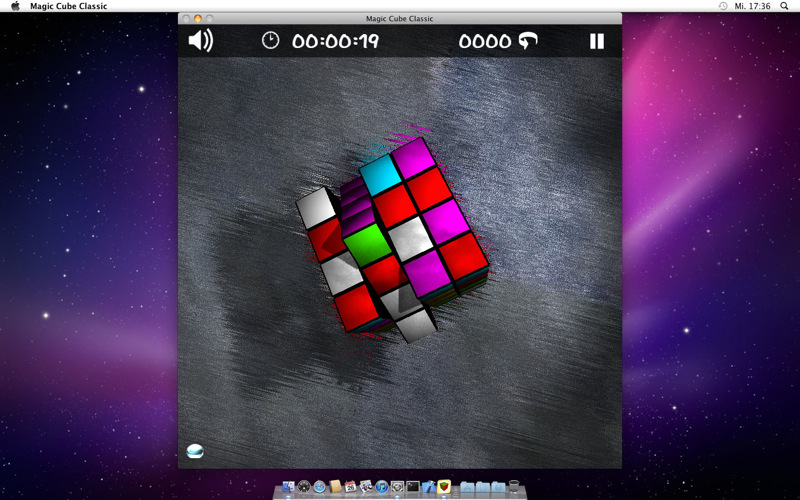Open Xcode from the dock
800x500 pixels.
pyautogui.click(x=429, y=486)
